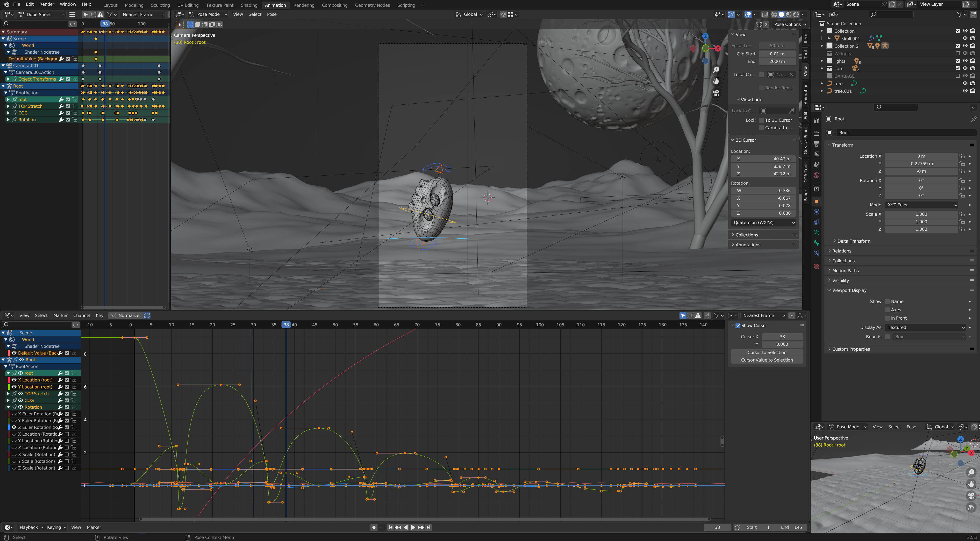Toggle viewport overlays button
Screen dimensions: 980x541
click(x=748, y=15)
